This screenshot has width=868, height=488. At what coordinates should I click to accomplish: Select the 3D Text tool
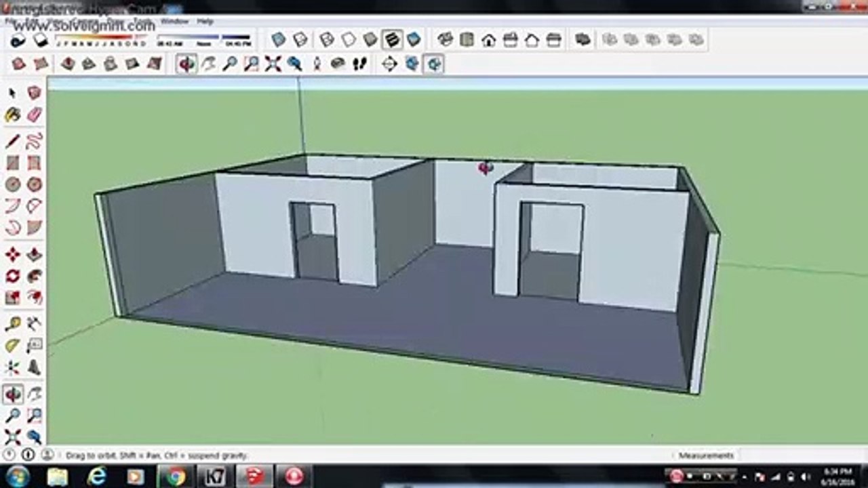[x=34, y=368]
